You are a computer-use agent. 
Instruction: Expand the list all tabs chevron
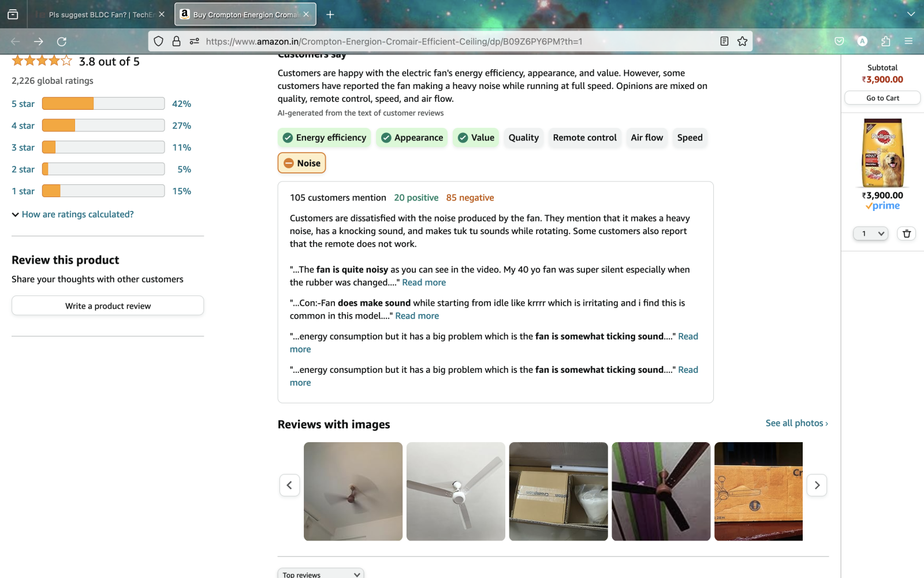pos(911,14)
